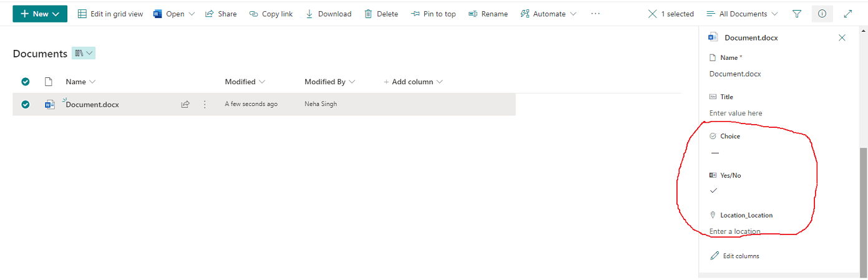Rename the selected document

(488, 14)
